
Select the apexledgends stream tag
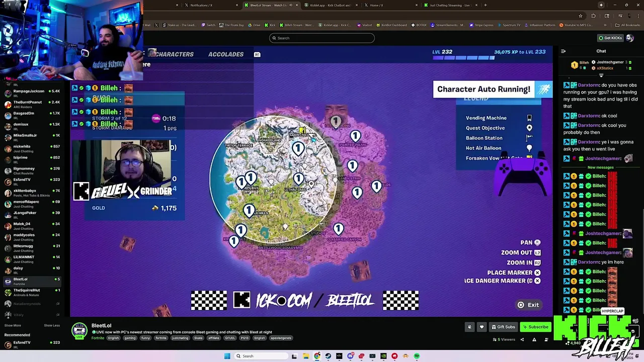281,338
